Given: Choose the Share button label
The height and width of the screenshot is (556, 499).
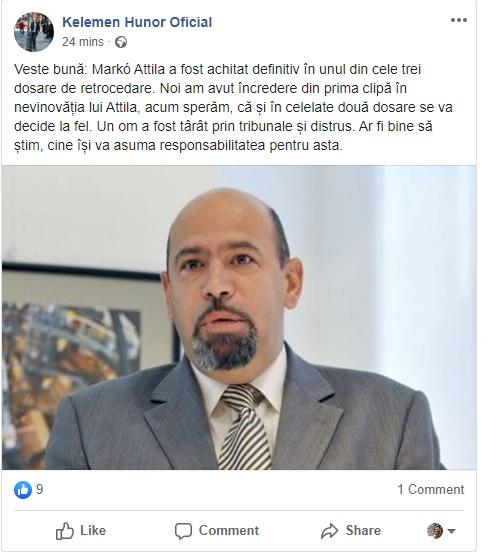Looking at the screenshot, I should pos(363,530).
